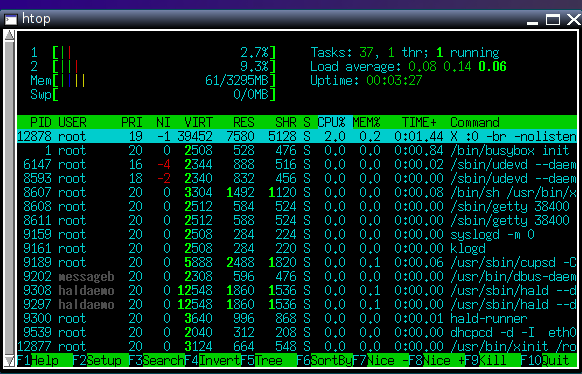Viewport: 582px width, 374px height.
Task: Select process 9202 dbus-daemon row
Action: pos(297,276)
